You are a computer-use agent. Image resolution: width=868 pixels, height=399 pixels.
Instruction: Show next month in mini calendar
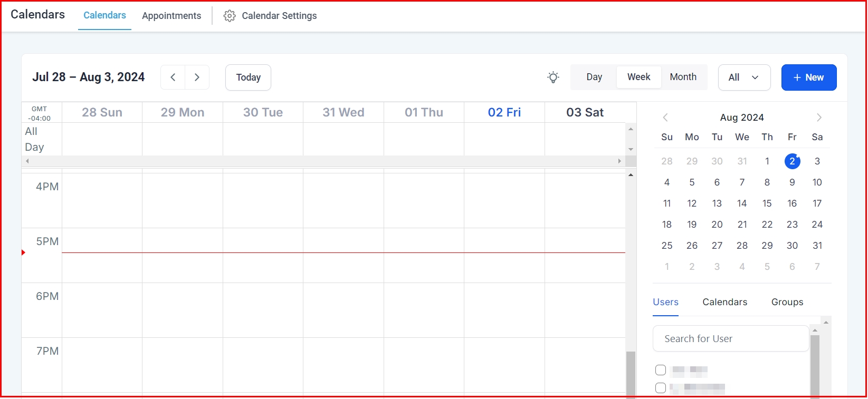819,118
